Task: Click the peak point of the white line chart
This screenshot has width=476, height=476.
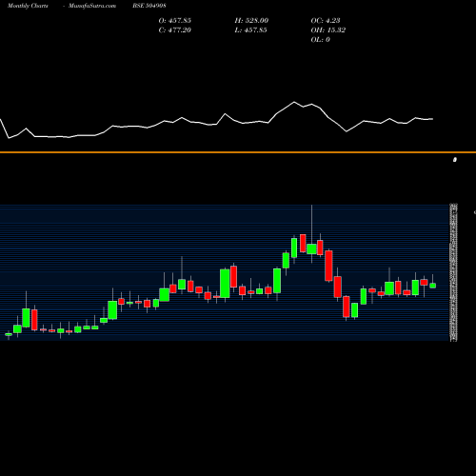Action: coord(294,102)
